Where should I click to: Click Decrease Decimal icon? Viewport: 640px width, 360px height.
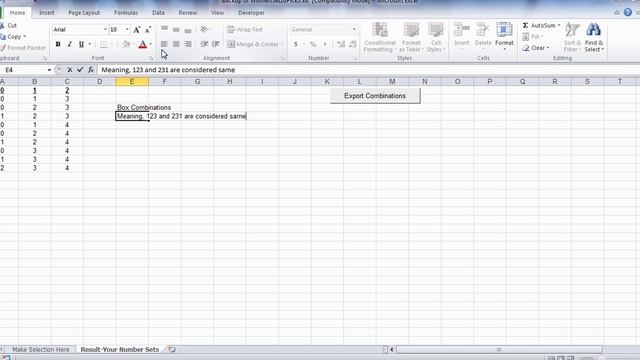click(353, 44)
